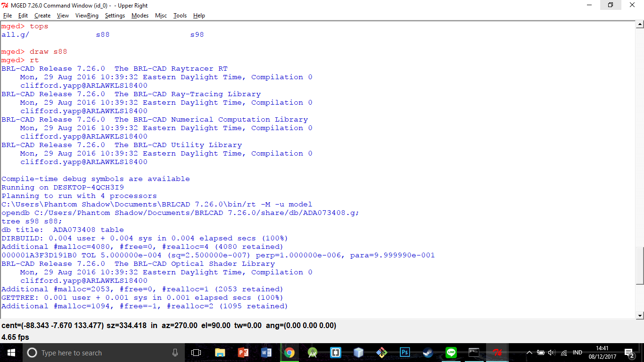Image resolution: width=644 pixels, height=362 pixels.
Task: Open the Modes menu
Action: [140, 16]
